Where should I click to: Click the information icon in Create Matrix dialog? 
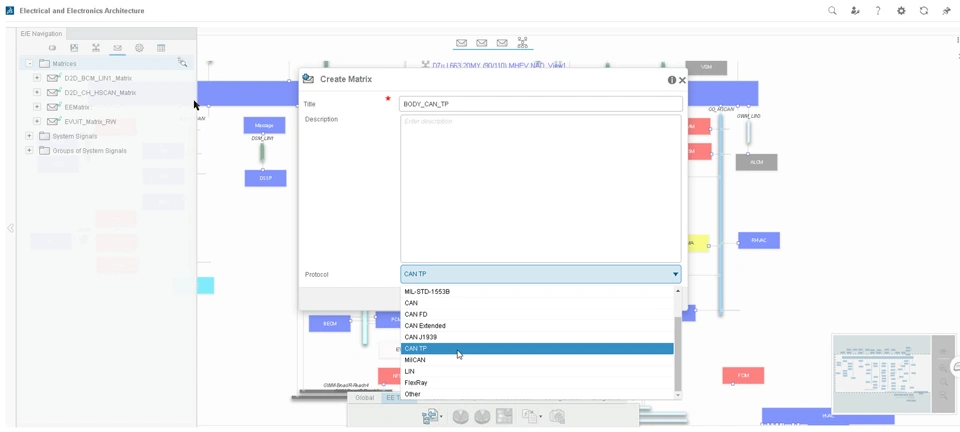[x=672, y=80]
